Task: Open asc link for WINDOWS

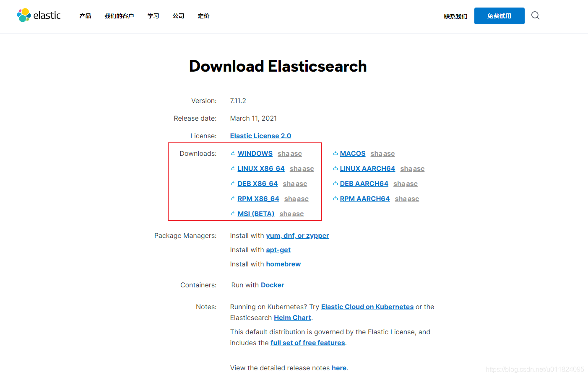Action: click(296, 154)
